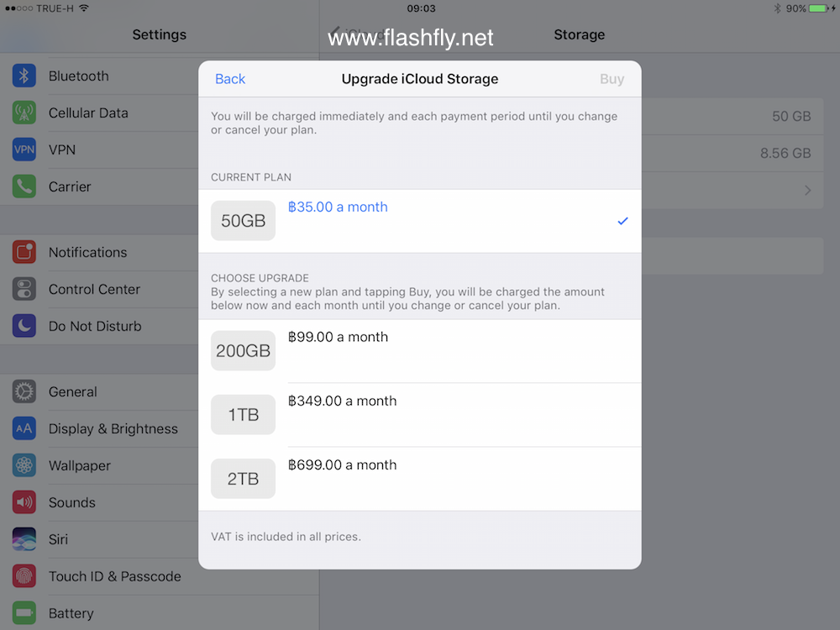
Task: Tap the Cellular Data antenna icon
Action: click(x=24, y=113)
